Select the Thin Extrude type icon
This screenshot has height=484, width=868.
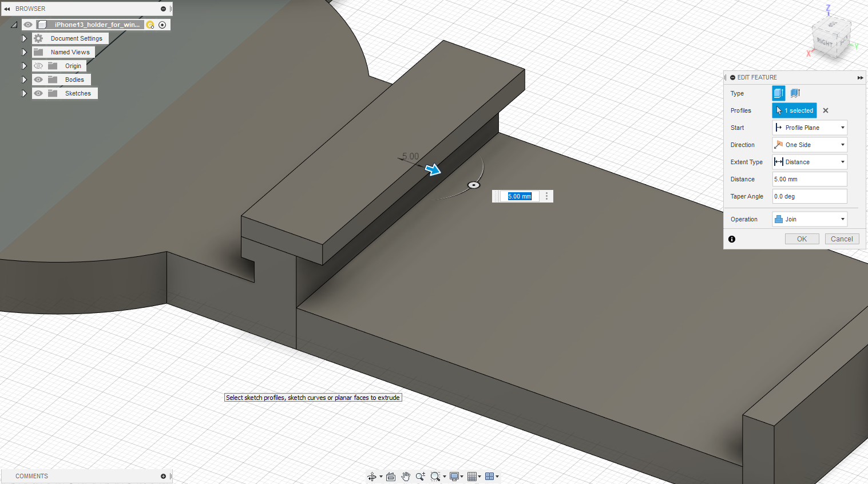[795, 93]
